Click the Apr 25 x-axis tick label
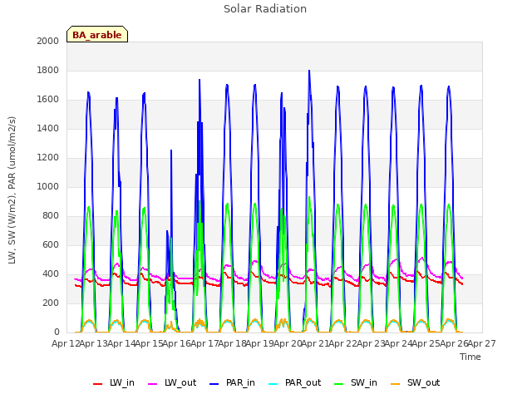 tap(426, 343)
